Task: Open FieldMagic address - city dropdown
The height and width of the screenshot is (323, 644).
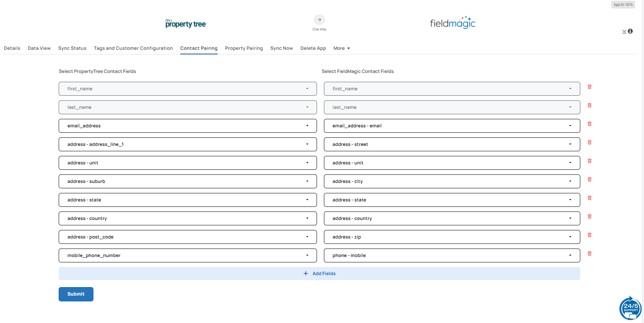Action: coord(452,181)
